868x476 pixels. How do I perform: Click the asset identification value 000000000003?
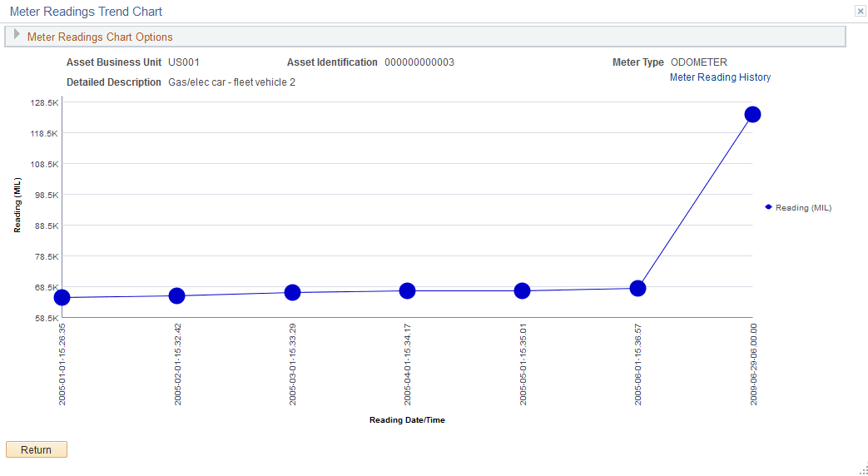[419, 62]
